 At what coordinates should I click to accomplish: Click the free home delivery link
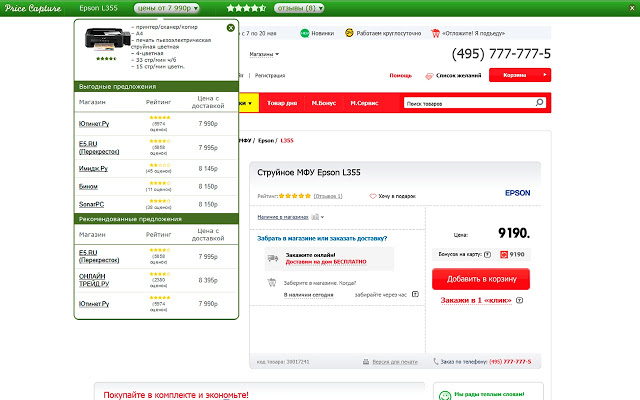(x=326, y=262)
